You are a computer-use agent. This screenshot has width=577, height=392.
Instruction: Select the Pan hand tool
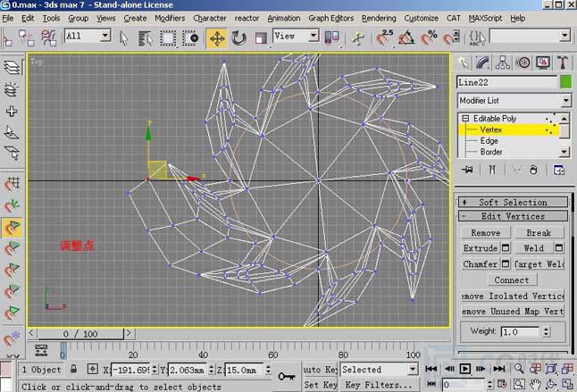click(535, 384)
